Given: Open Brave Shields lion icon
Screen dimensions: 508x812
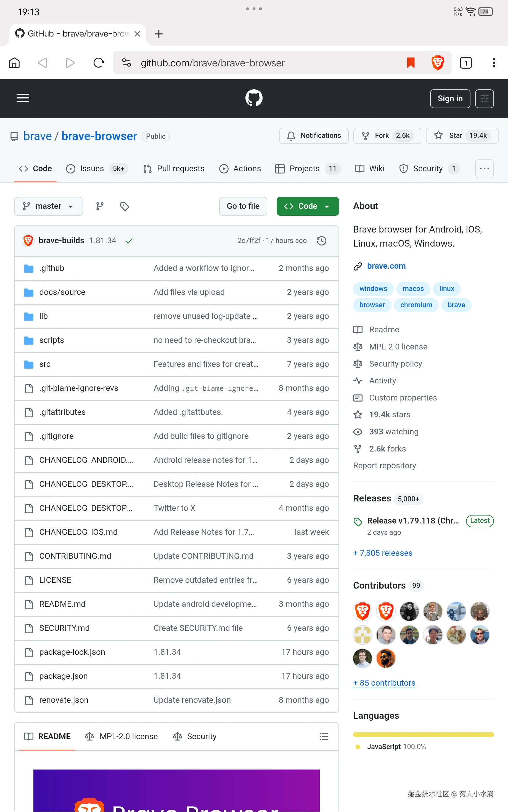Looking at the screenshot, I should click(x=437, y=63).
